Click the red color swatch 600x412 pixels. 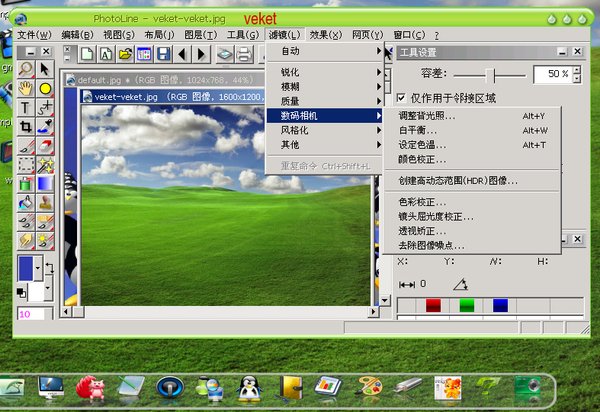[433, 305]
